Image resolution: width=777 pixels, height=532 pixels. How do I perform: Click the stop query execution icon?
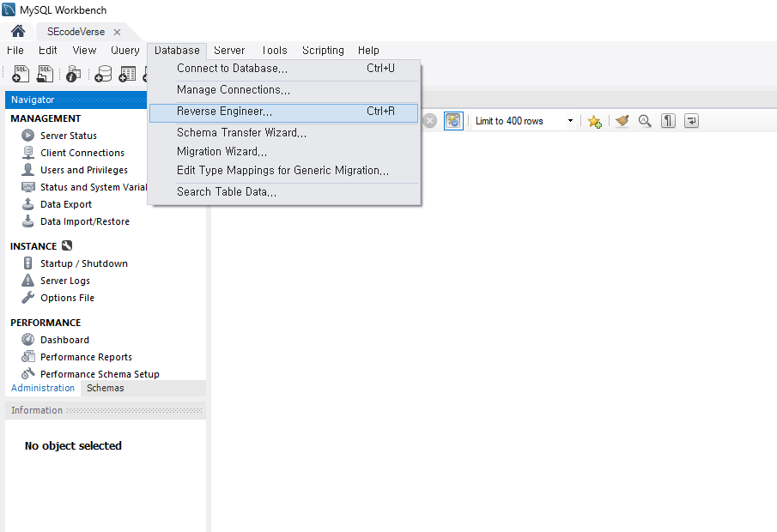click(430, 121)
